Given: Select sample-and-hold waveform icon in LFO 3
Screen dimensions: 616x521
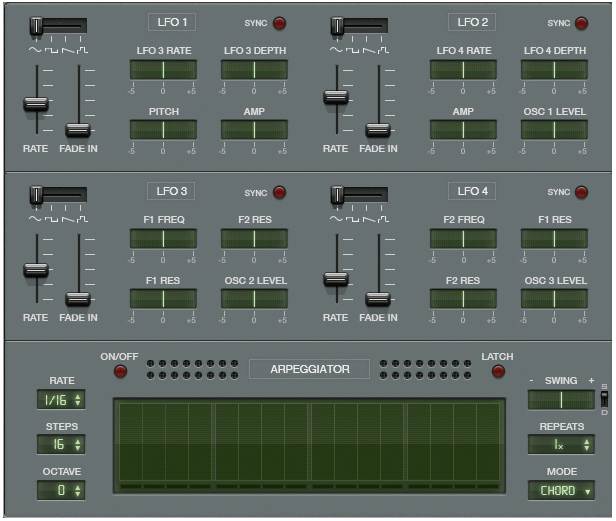Looking at the screenshot, I should tap(82, 219).
